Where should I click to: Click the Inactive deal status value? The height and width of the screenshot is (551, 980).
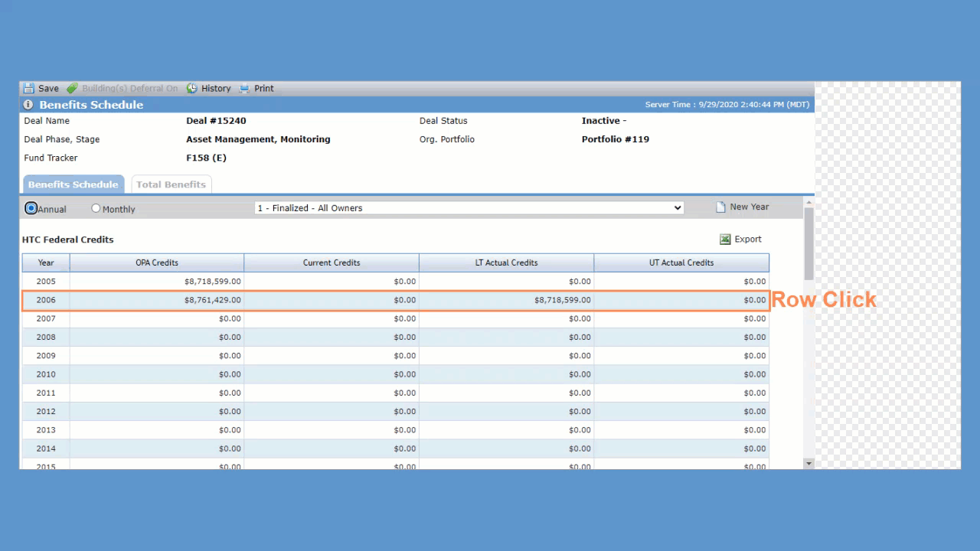tap(604, 121)
